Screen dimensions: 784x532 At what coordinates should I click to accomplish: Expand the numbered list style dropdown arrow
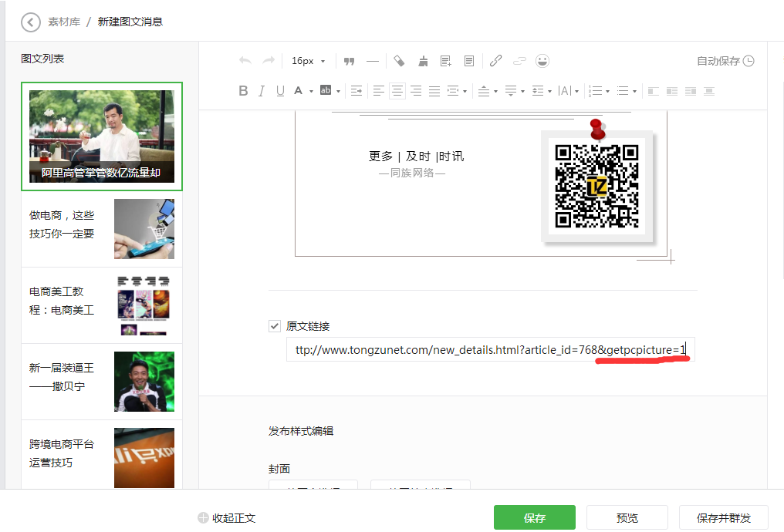(607, 92)
